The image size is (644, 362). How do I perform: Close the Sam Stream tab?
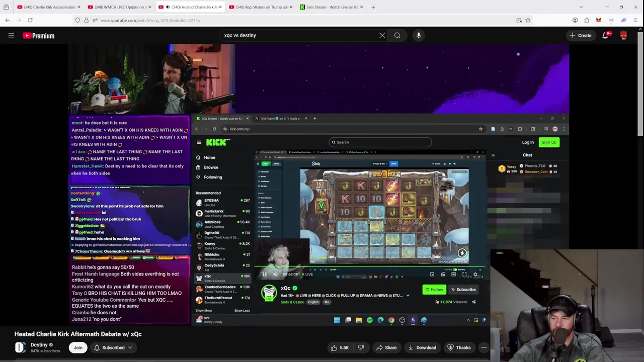[361, 7]
